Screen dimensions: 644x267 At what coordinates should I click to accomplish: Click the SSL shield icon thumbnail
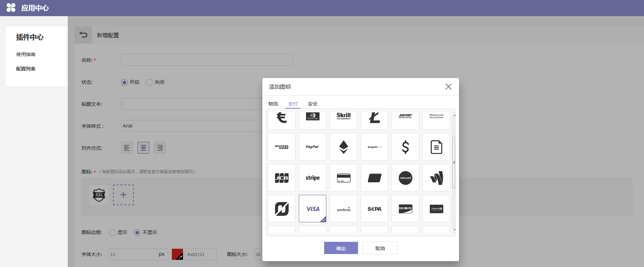click(99, 195)
